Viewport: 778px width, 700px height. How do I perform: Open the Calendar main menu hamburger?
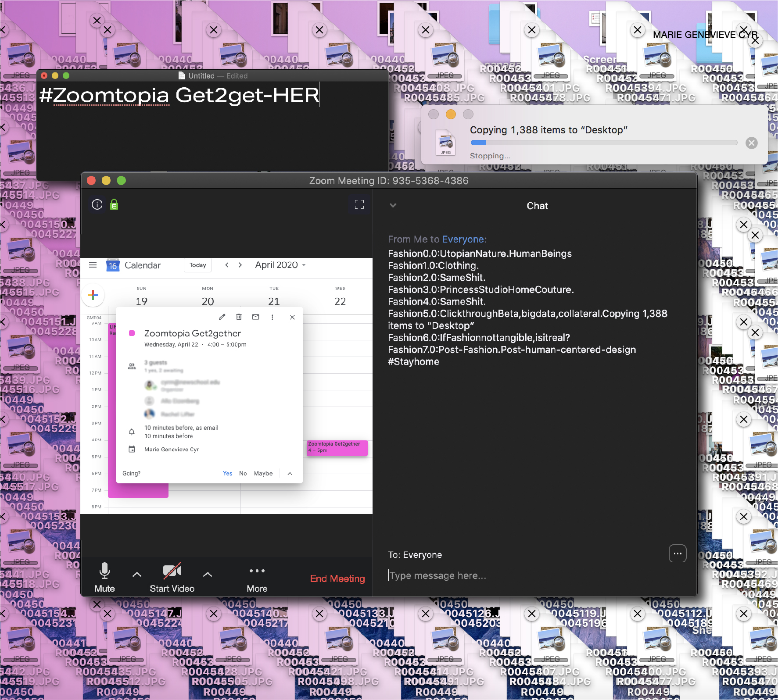coord(93,265)
